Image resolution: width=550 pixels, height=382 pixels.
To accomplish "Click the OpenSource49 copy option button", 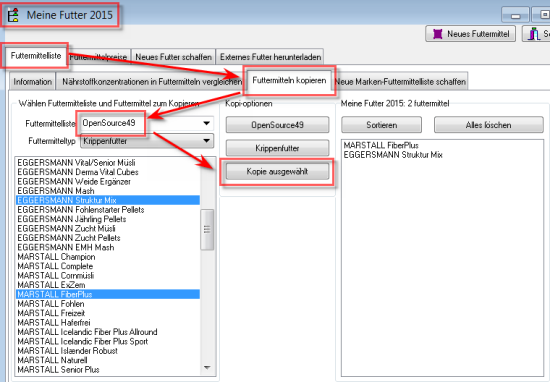I will pos(277,125).
